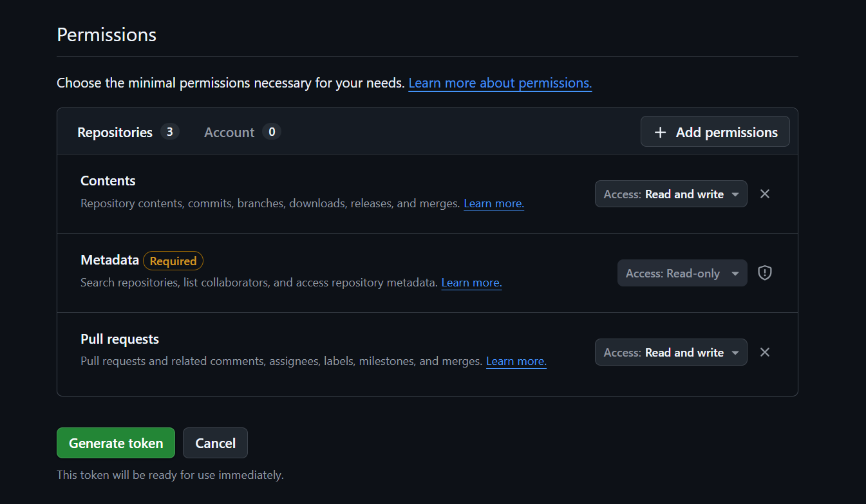Image resolution: width=866 pixels, height=504 pixels.
Task: Open Learn more for Metadata permission
Action: pos(471,283)
